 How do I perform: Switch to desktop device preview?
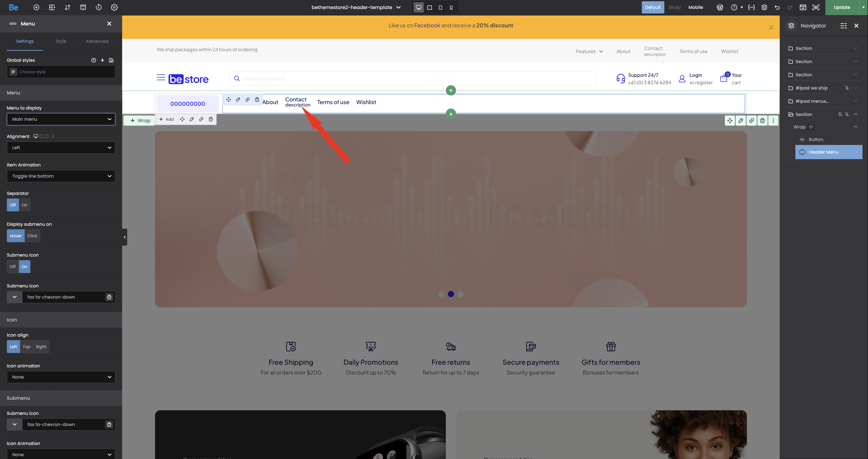click(419, 7)
